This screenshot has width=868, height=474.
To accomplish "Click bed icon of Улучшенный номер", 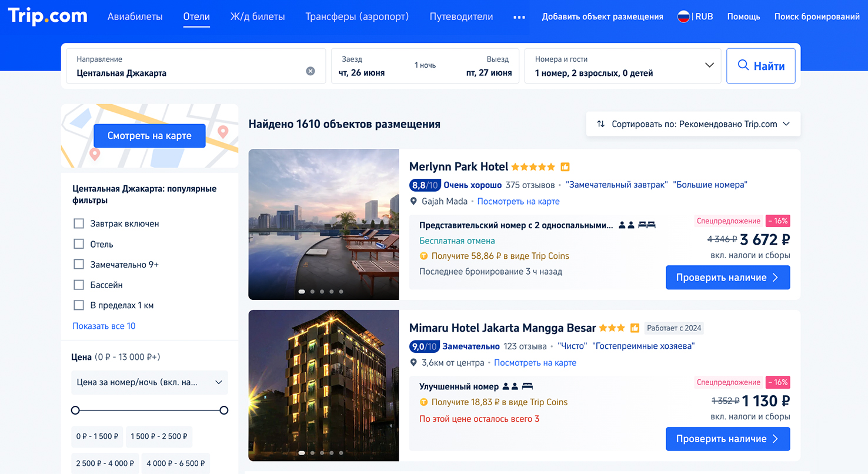I will (527, 387).
